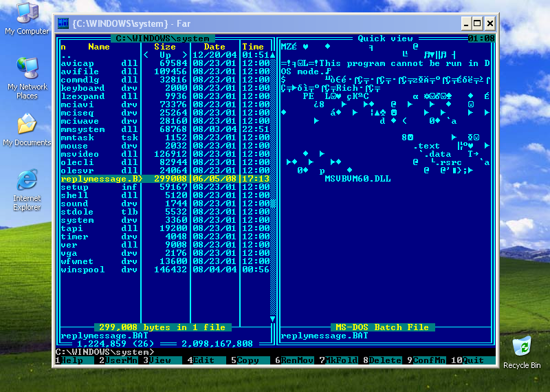550x392 pixels.
Task: Select the mciwave drv file
Action: [x=165, y=121]
